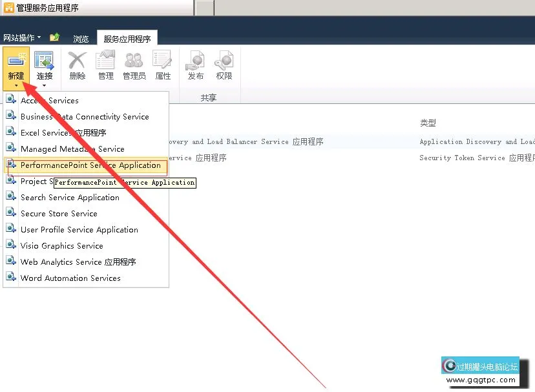The image size is (535, 392).
Task: Expand the 网站操作 dropdown menu
Action: click(x=22, y=38)
